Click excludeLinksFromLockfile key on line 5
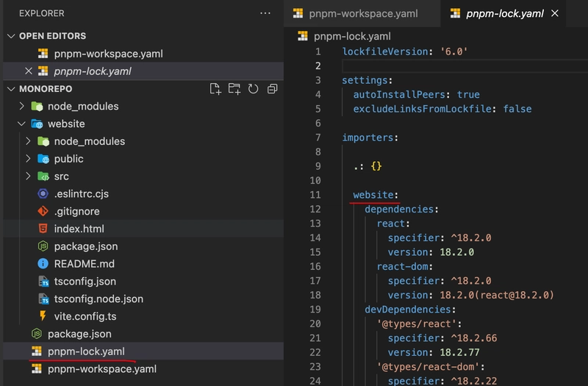Screen dimensions: 588x386 click(422, 109)
